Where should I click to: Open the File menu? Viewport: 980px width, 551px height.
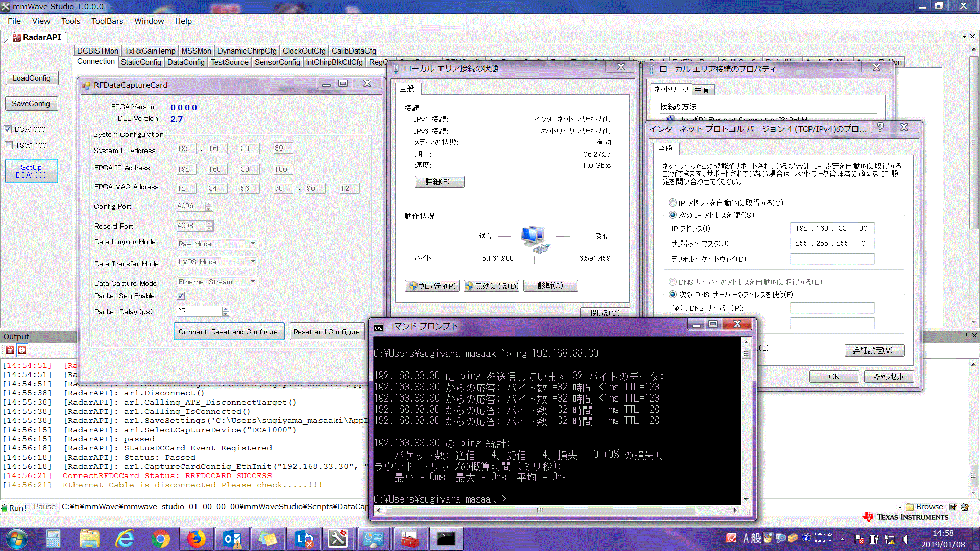click(14, 21)
